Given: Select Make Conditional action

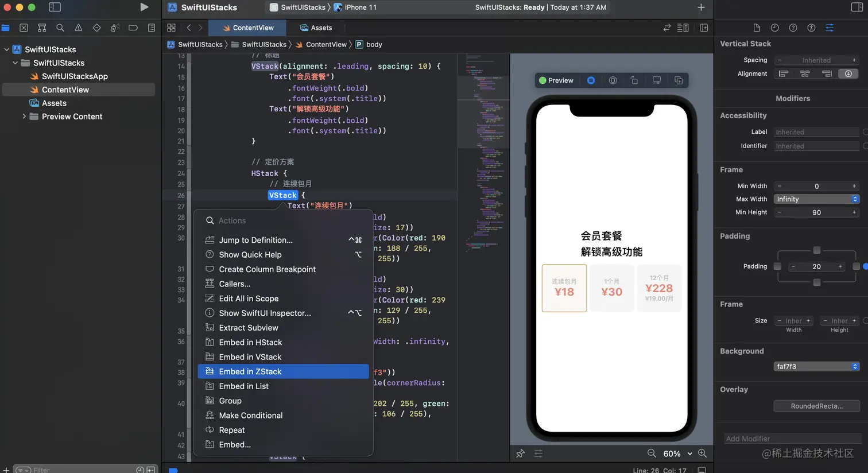Looking at the screenshot, I should point(284,415).
